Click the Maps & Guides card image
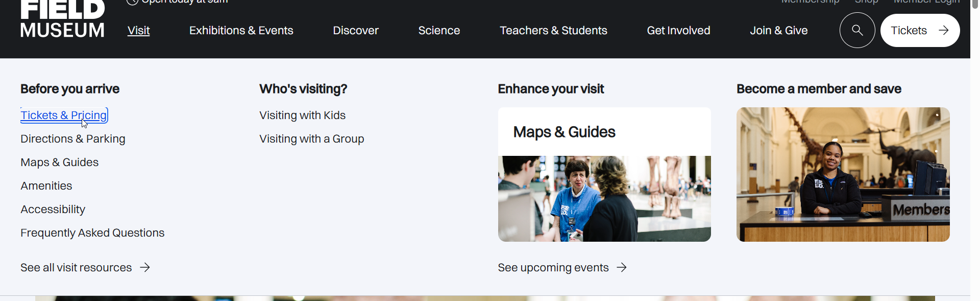This screenshot has height=301, width=980. pyautogui.click(x=604, y=198)
